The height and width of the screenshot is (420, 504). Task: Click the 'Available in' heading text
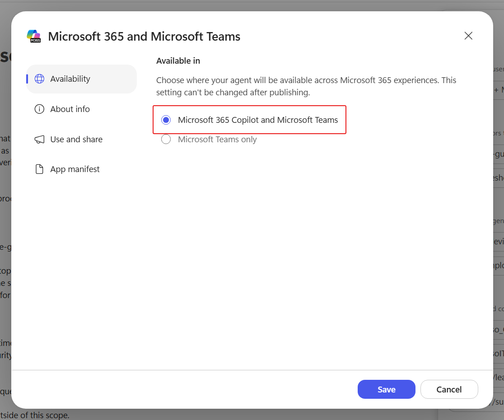point(178,61)
